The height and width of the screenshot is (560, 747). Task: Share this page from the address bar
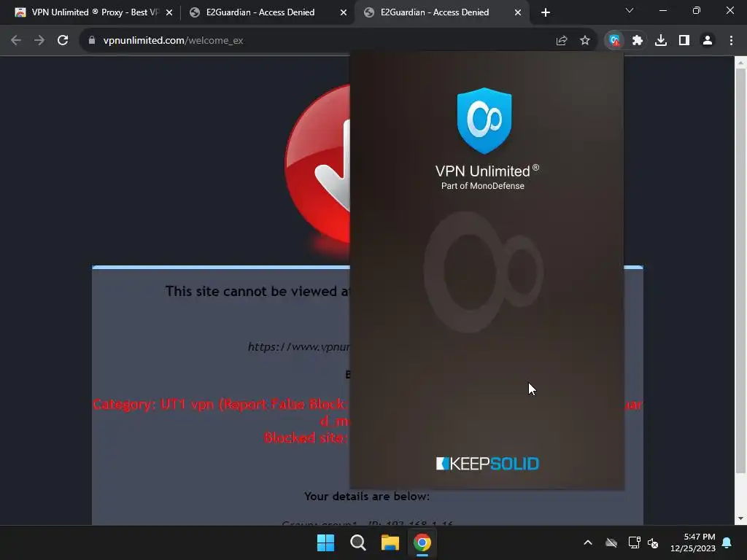pyautogui.click(x=562, y=41)
